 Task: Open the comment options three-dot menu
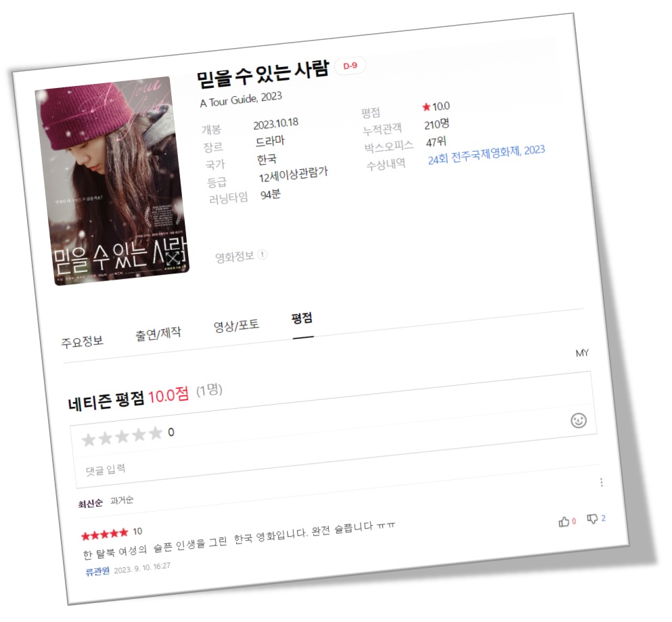pyautogui.click(x=601, y=481)
